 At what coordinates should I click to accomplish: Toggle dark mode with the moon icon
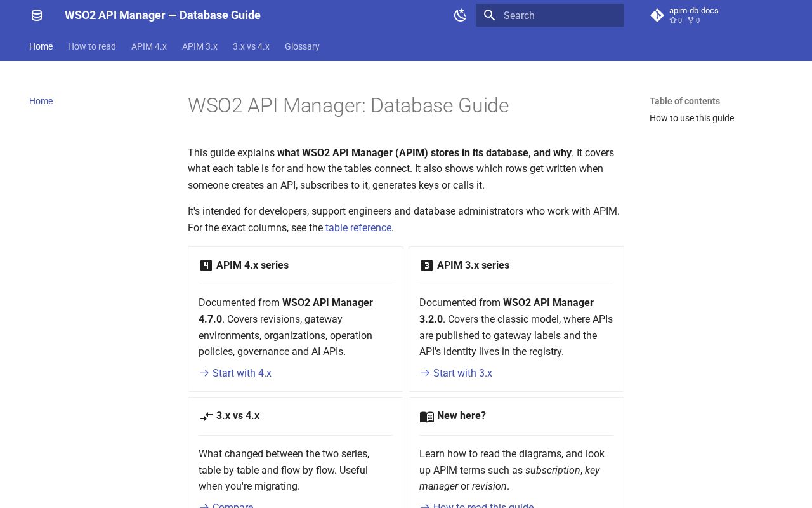[x=461, y=15]
